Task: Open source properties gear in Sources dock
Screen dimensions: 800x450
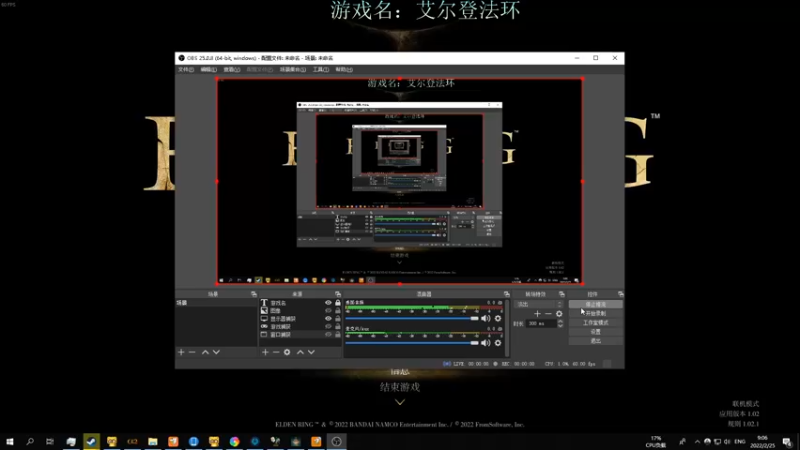Action: point(287,352)
